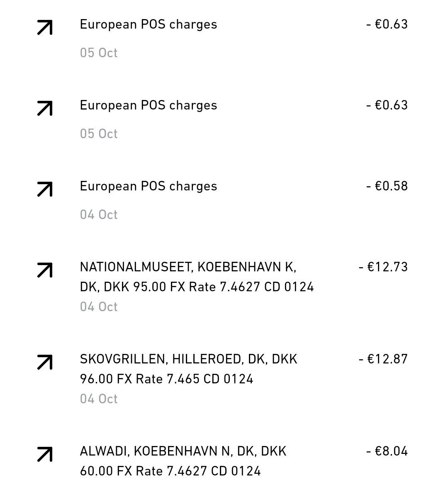Click the outgoing arrow icon beside NATIONALMUSEET

(x=45, y=270)
